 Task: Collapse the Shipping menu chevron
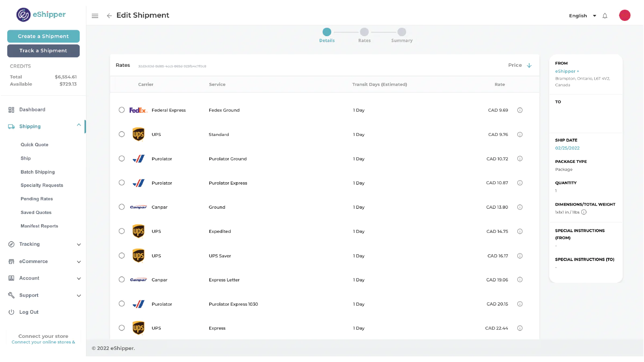(x=79, y=125)
